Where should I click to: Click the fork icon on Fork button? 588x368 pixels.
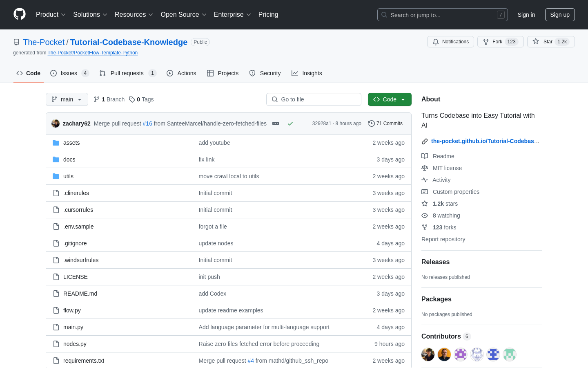(x=486, y=42)
